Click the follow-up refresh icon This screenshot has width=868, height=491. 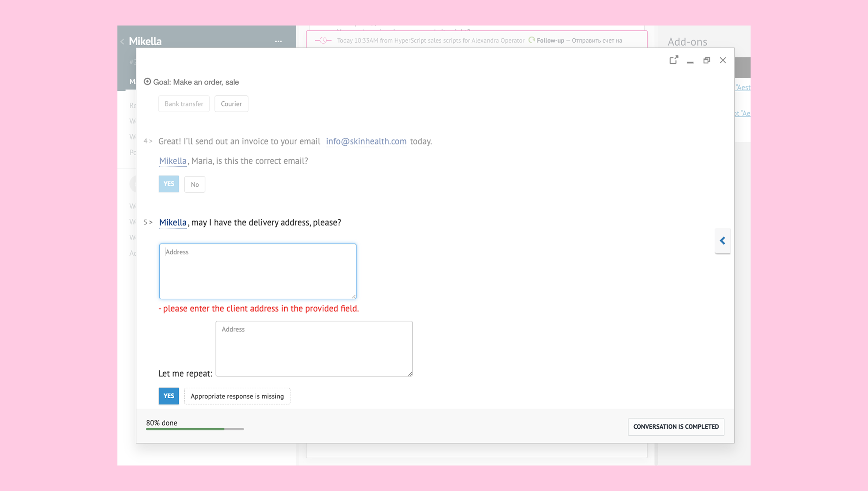532,40
